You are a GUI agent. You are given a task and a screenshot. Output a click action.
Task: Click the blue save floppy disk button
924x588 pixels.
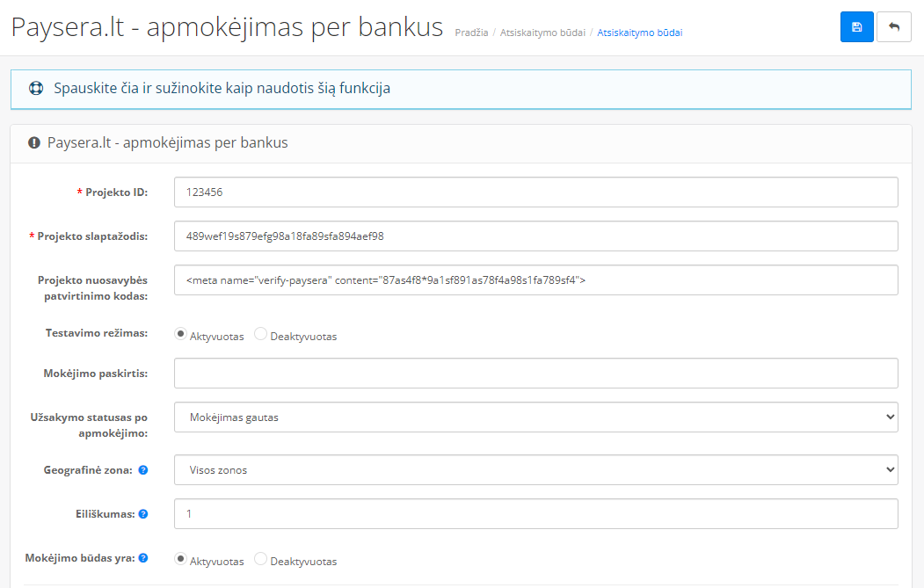click(856, 27)
